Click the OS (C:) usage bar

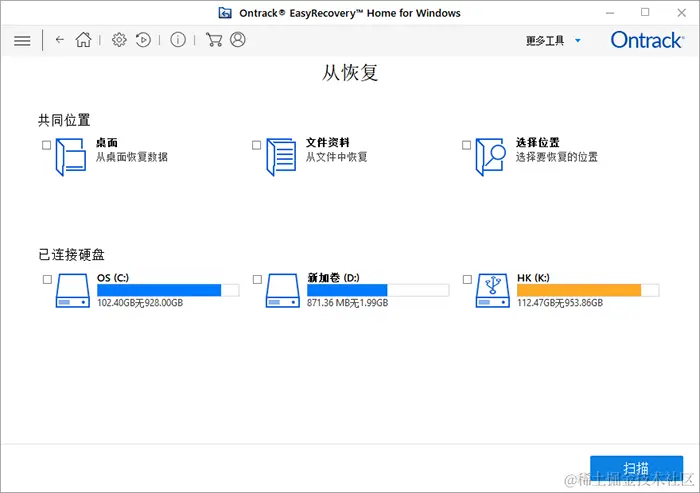tap(168, 290)
